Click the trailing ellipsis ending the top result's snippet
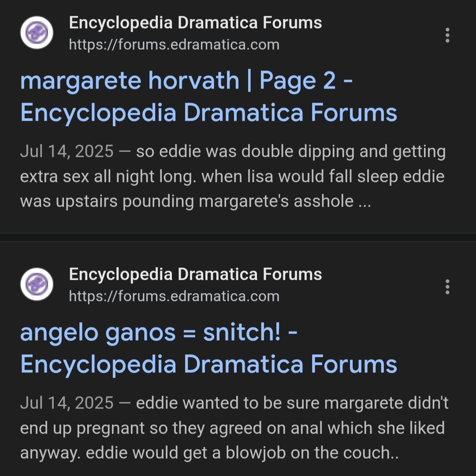 [x=364, y=202]
